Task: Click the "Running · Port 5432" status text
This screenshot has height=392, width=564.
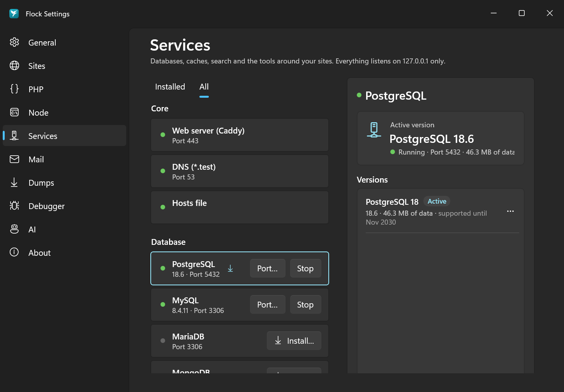Action: [x=429, y=152]
